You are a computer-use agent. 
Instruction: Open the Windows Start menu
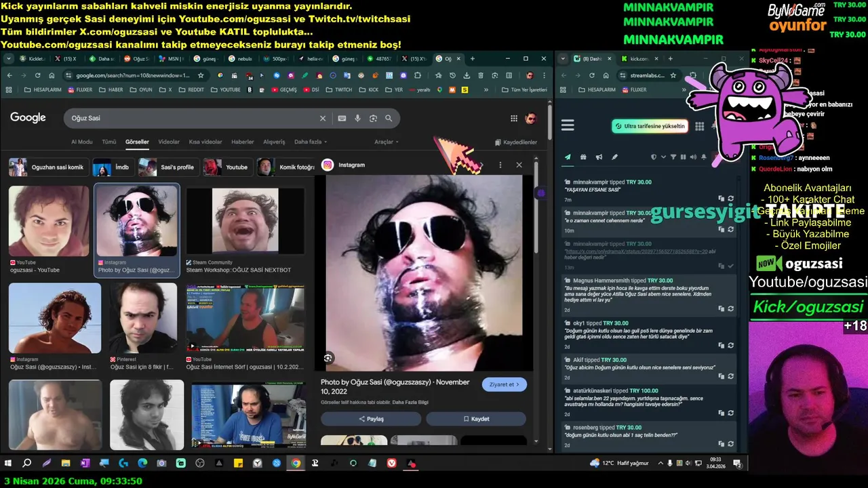(x=8, y=463)
